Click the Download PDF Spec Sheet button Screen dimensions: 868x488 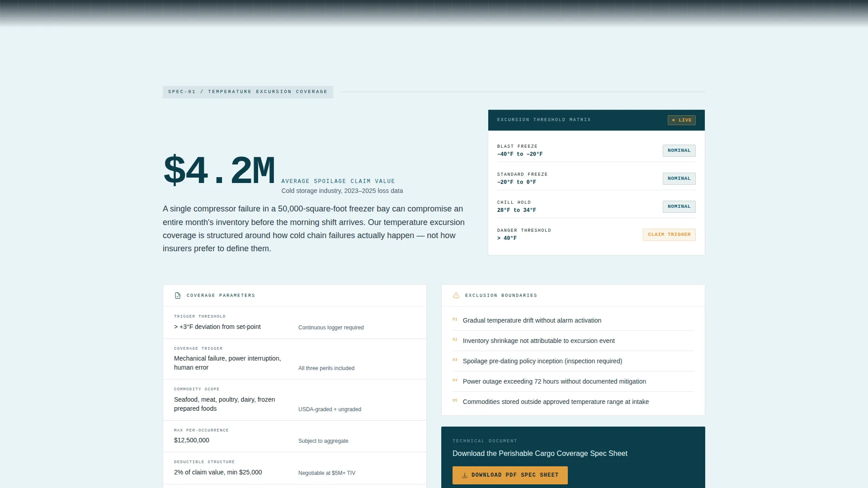[x=510, y=475]
